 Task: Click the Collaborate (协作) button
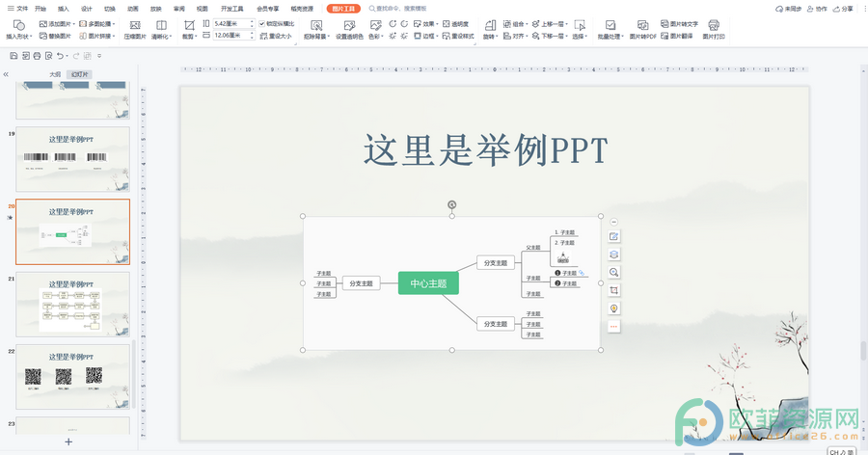(817, 9)
